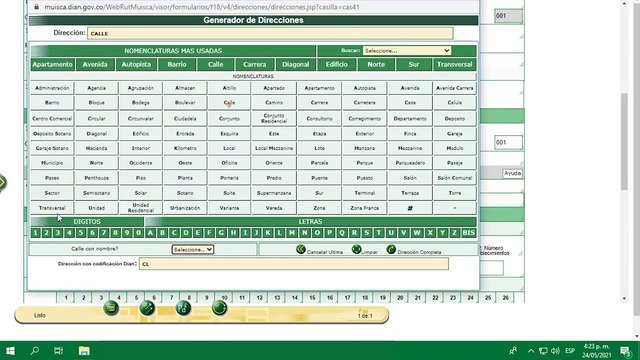Click the Dirección con codificación Dian field
The image size is (640, 360).
pyautogui.click(x=294, y=264)
